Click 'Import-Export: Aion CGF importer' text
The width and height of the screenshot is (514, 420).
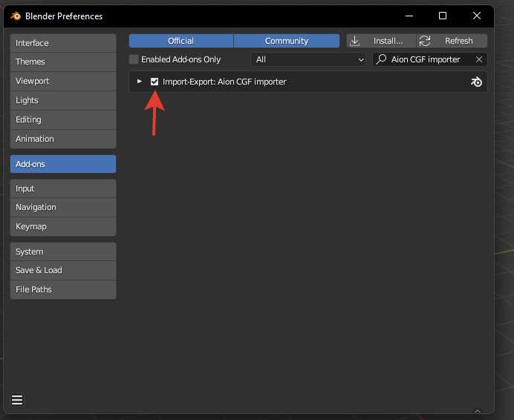point(224,82)
